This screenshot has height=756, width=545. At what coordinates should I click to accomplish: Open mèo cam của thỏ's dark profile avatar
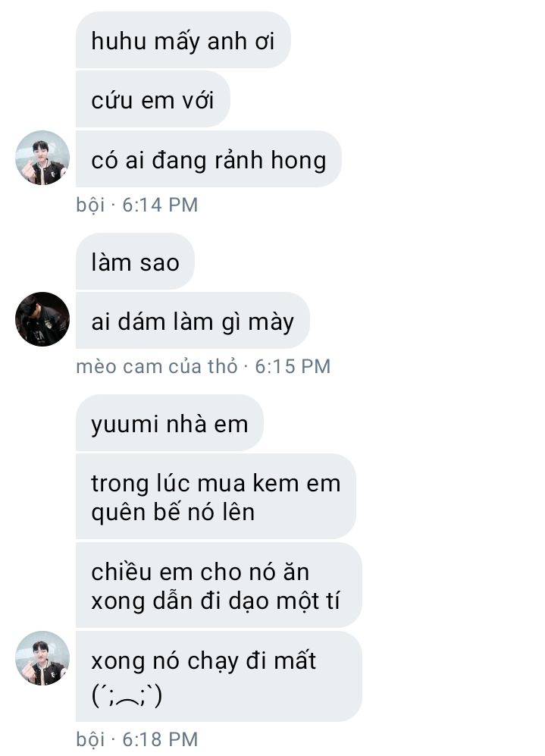click(x=42, y=319)
